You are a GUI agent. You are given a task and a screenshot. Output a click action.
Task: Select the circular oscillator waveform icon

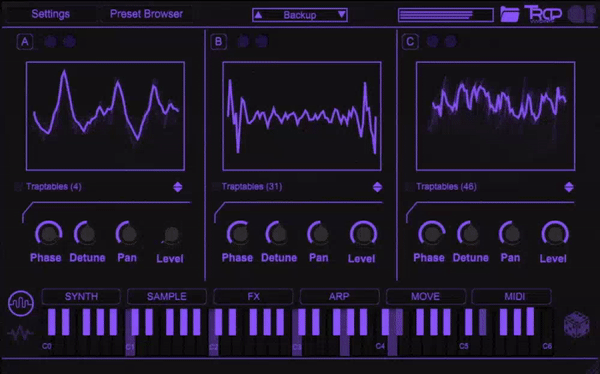[21, 303]
